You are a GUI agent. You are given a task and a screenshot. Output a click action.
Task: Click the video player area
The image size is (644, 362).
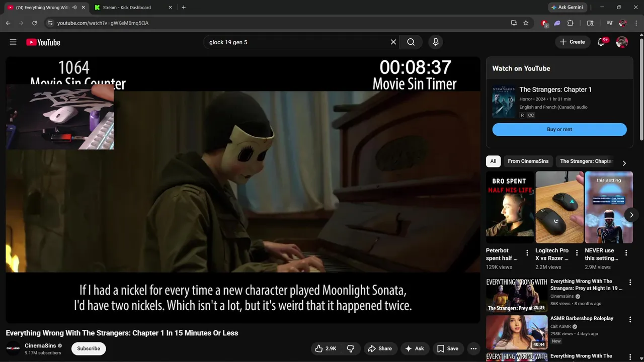(243, 190)
